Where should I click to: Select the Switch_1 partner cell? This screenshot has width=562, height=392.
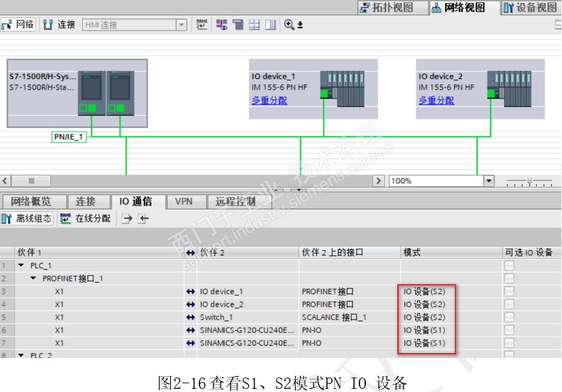coord(248,317)
